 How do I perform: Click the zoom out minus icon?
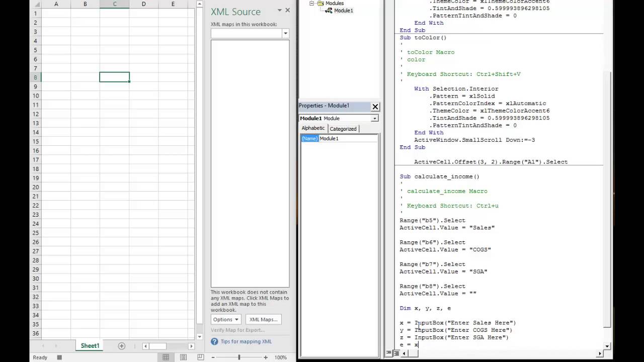(x=213, y=357)
